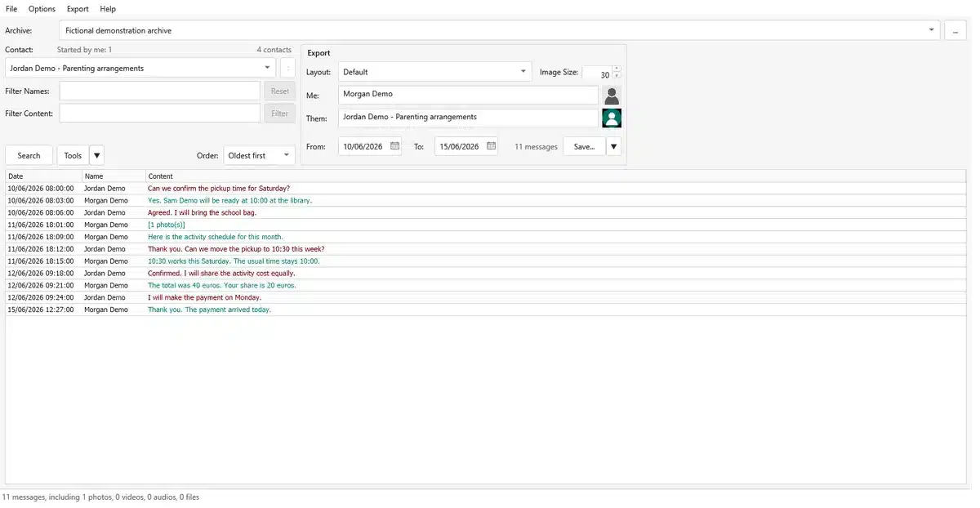Expand the Tools dropdown arrow

click(96, 155)
